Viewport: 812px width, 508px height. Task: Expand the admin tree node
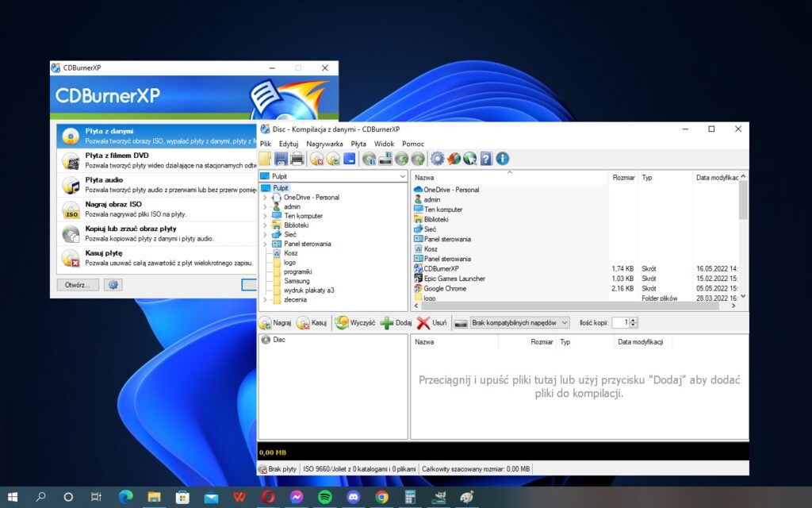(265, 207)
